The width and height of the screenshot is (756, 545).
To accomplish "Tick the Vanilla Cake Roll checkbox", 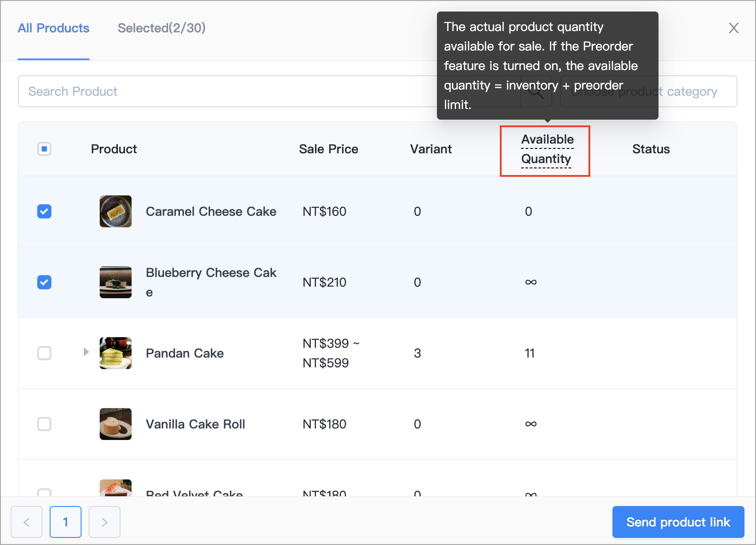I will tap(44, 424).
